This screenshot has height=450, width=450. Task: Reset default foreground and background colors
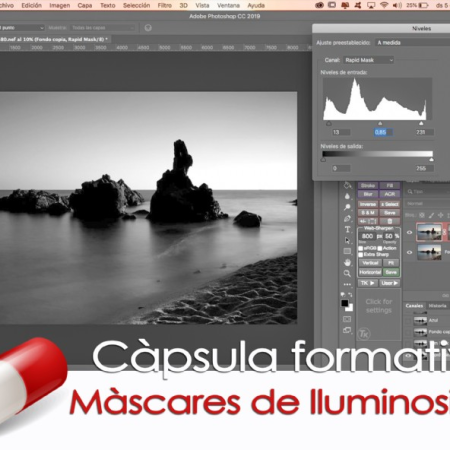tap(343, 294)
